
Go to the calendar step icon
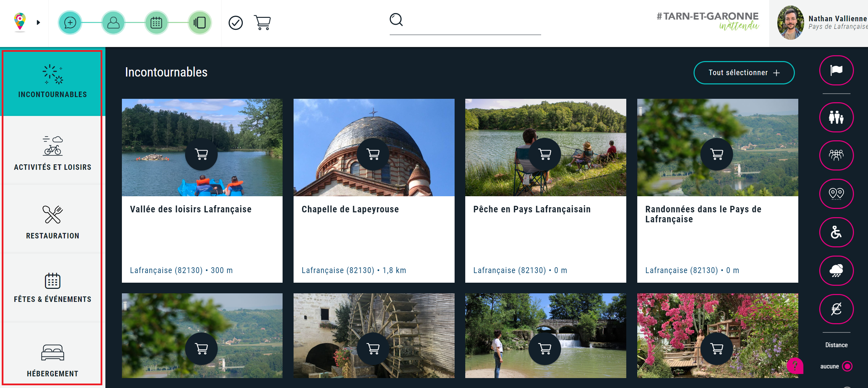156,23
